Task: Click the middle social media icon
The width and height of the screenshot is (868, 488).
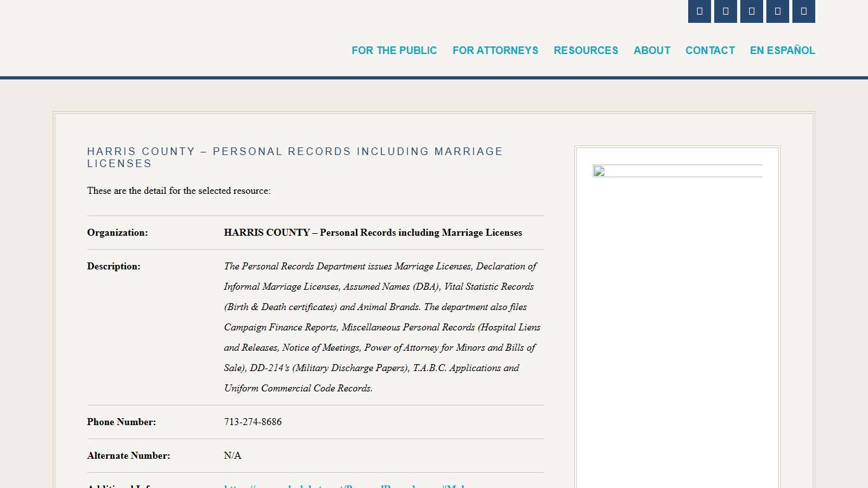Action: point(751,11)
